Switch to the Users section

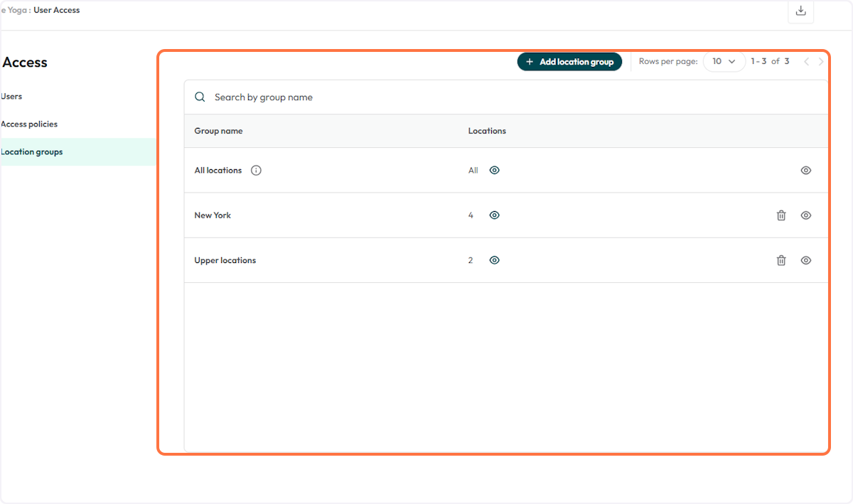(11, 96)
